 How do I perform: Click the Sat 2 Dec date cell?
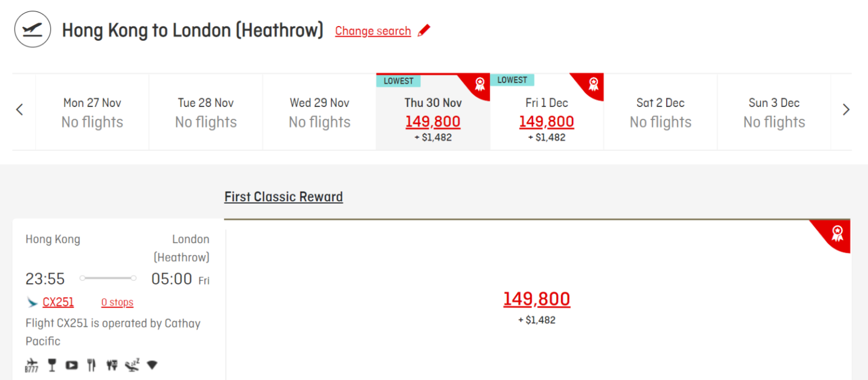click(660, 113)
